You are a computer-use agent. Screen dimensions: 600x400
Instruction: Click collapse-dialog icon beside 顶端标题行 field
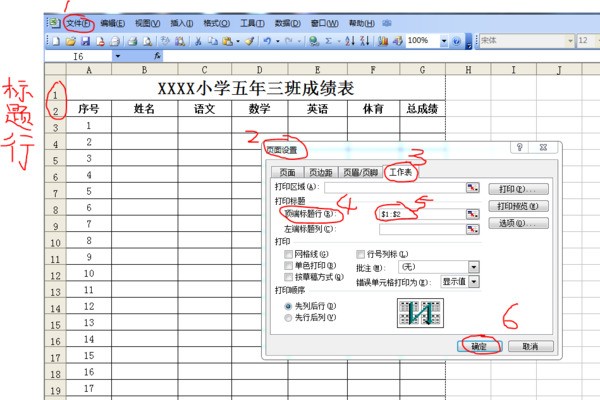(473, 214)
